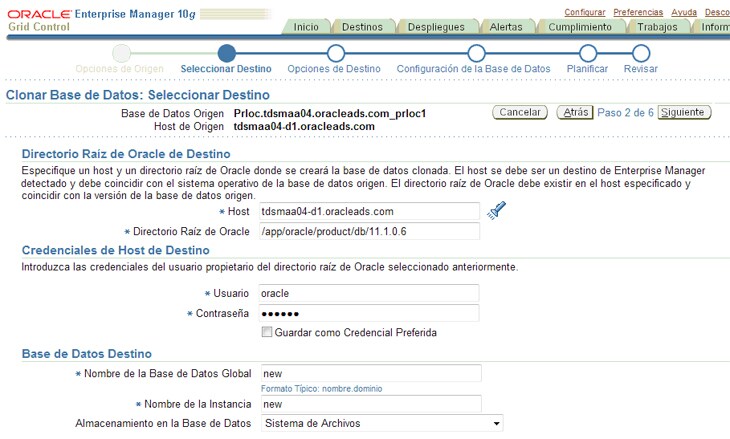This screenshot has height=439, width=730.
Task: Click the Opciones de Destino step label
Action: tap(334, 69)
